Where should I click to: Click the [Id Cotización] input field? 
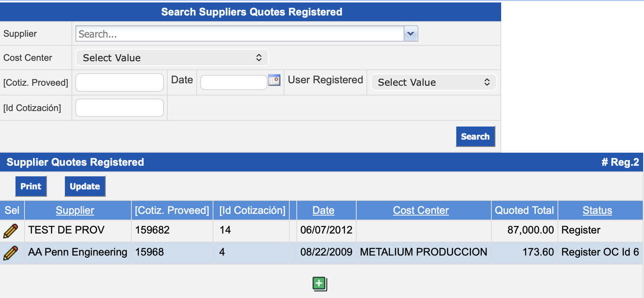pos(120,108)
